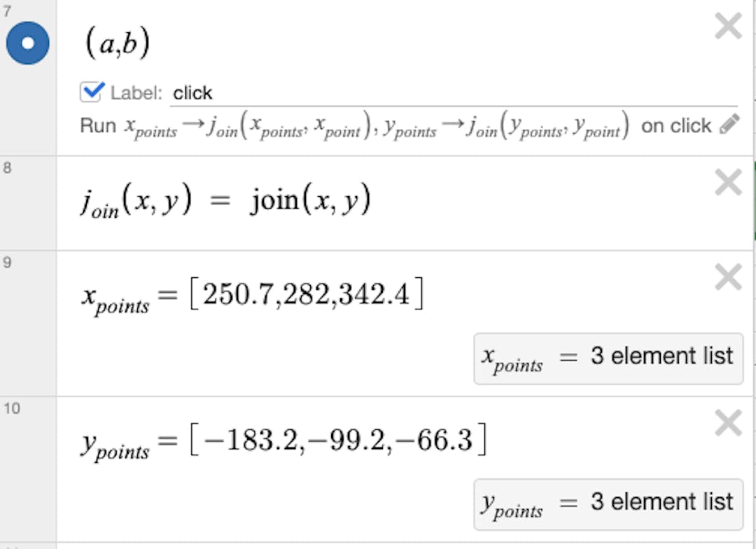Toggle visibility of the (a,b) point
756x549 pixels.
[28, 43]
